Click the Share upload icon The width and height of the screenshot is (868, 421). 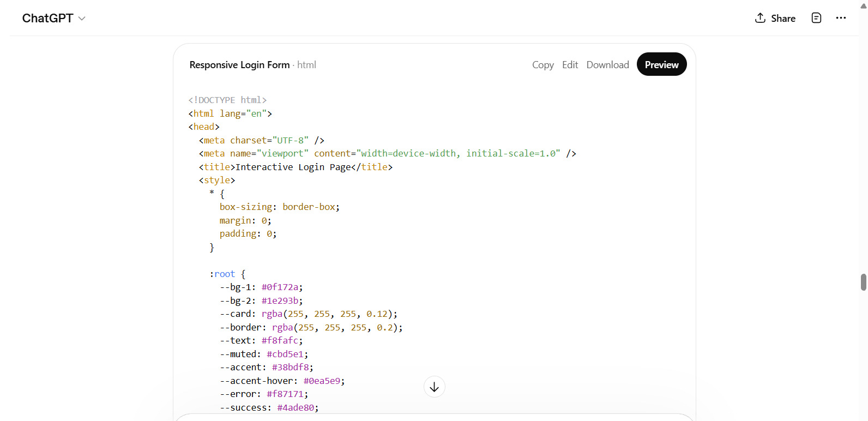pyautogui.click(x=760, y=18)
